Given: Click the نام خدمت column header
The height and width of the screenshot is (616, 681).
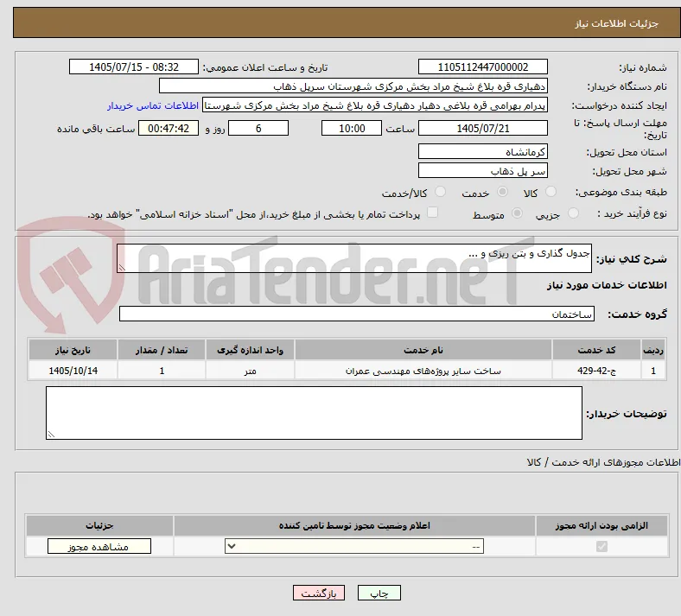Looking at the screenshot, I should [x=423, y=350].
